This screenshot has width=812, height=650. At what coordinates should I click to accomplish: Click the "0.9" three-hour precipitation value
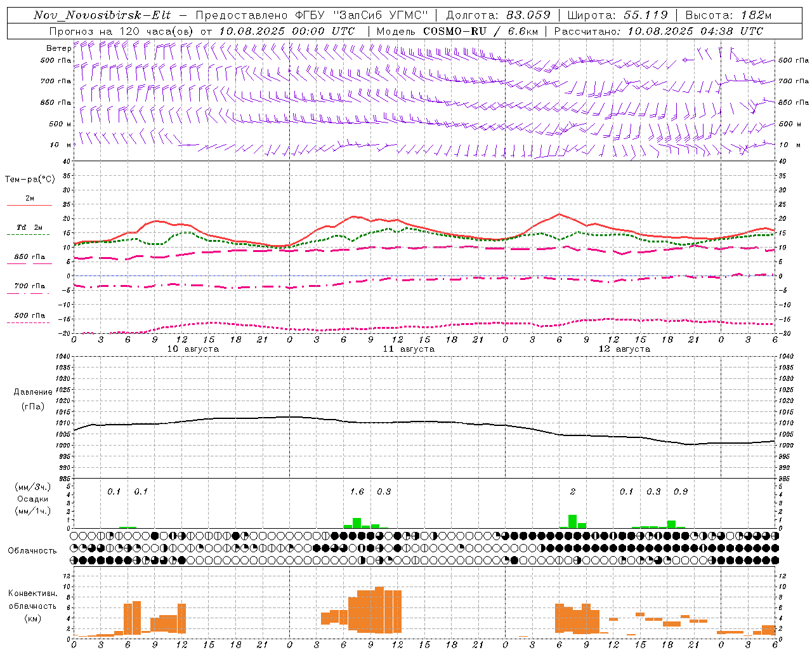[x=681, y=492]
